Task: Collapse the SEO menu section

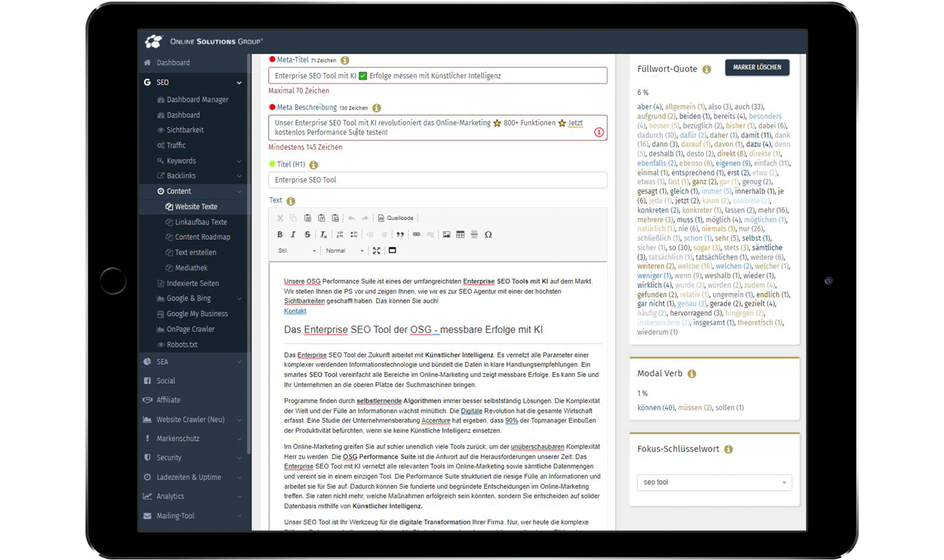Action: coord(239,82)
